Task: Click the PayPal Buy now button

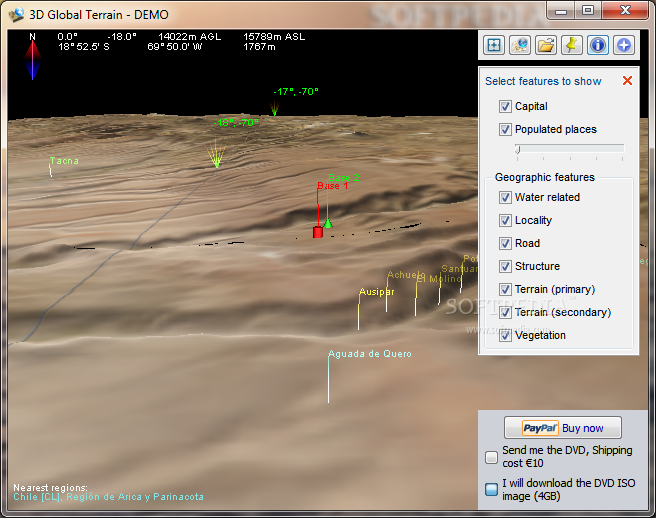Action: pos(563,428)
